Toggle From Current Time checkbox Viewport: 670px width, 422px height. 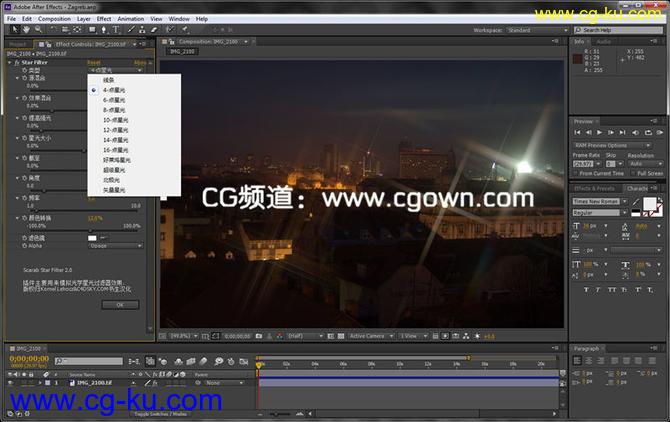(576, 173)
